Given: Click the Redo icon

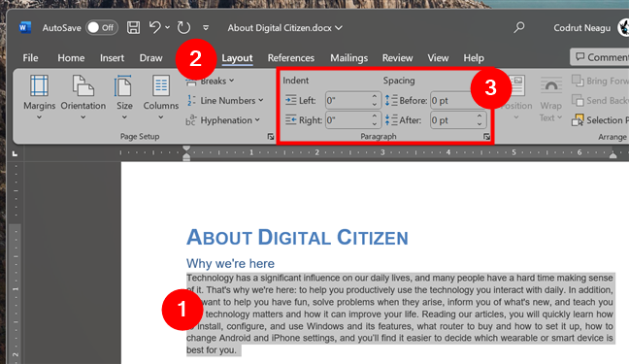Looking at the screenshot, I should tap(183, 28).
